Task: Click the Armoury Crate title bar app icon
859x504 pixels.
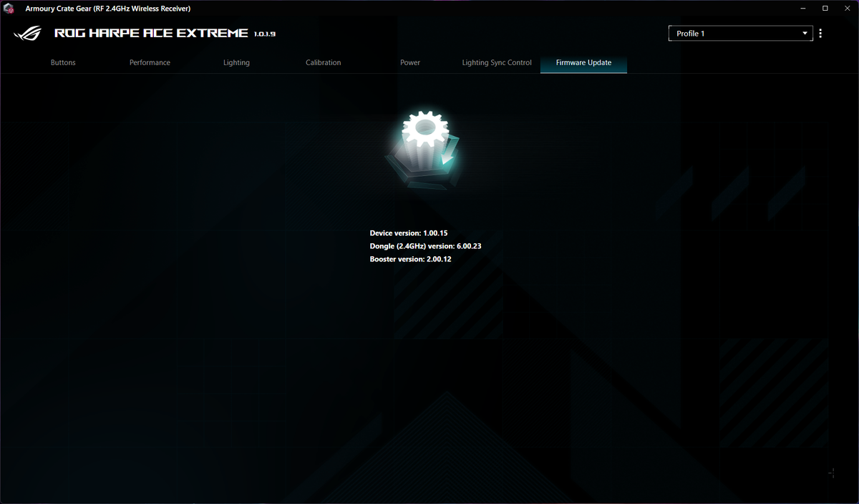Action: (x=10, y=9)
